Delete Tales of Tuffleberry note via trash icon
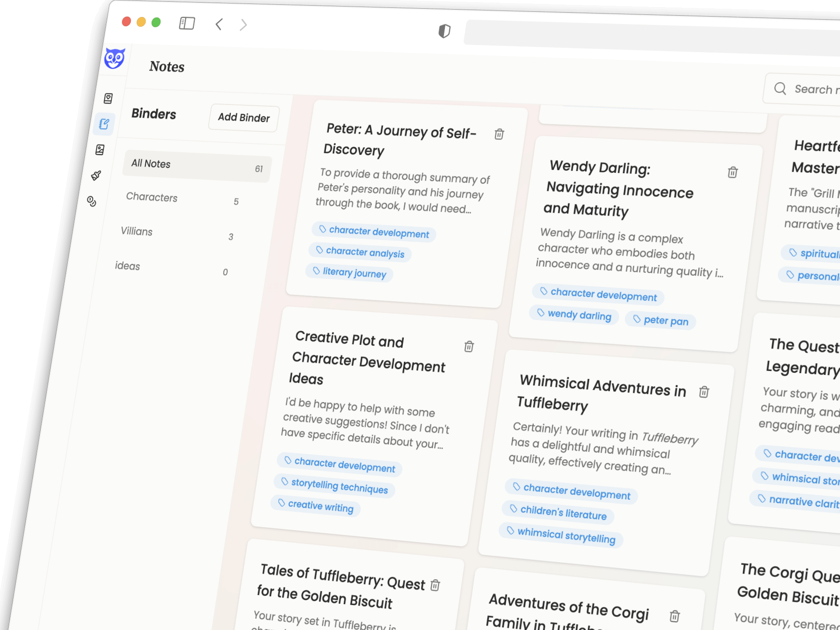This screenshot has height=630, width=840. point(435,585)
